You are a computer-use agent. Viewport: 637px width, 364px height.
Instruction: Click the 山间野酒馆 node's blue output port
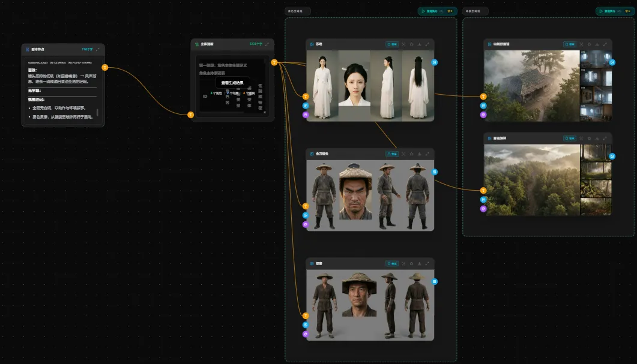pyautogui.click(x=612, y=62)
